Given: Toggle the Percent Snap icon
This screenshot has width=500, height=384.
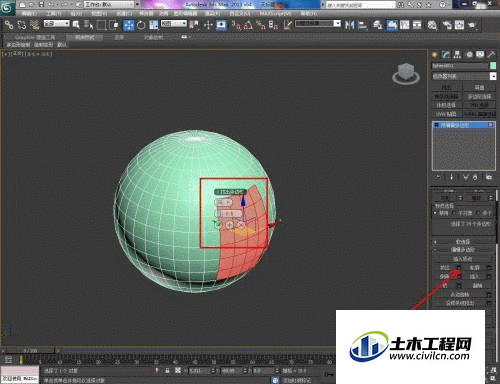Looking at the screenshot, I should [x=261, y=25].
